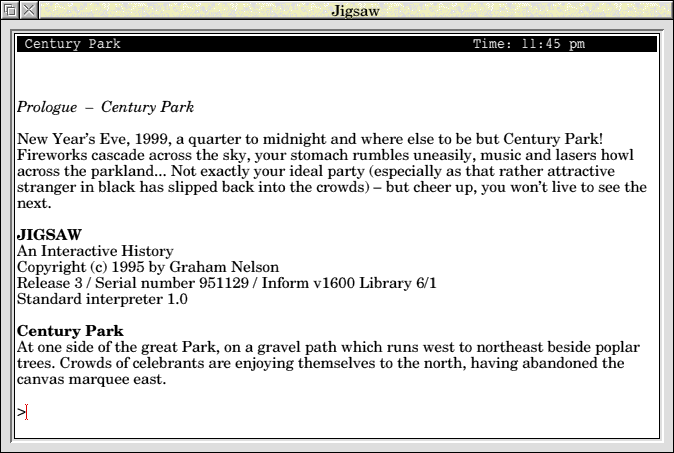Click the line beginning 'stranger in black'
Image resolution: width=674 pixels, height=453 pixels.
coord(332,187)
